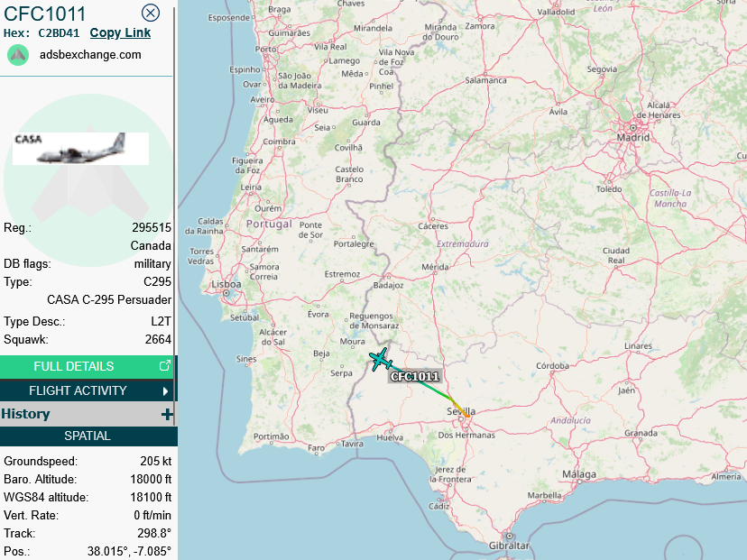Image resolution: width=747 pixels, height=560 pixels.
Task: Expand FLIGHT ACTIVITY section
Action: tap(88, 390)
